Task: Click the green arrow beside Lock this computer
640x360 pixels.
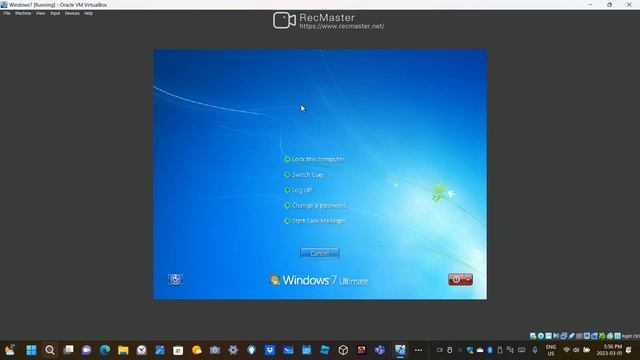Action: [287, 159]
